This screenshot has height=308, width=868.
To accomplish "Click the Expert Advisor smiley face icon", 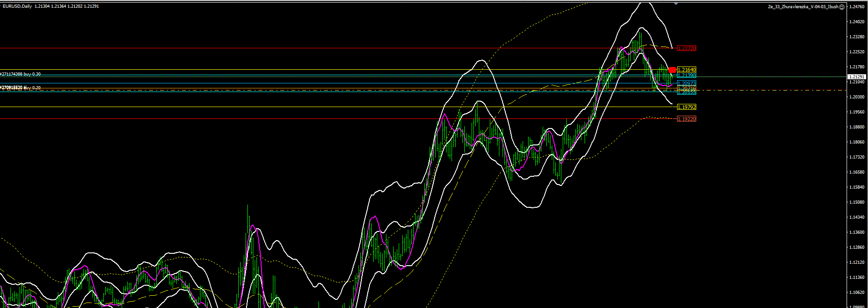I will coord(842,7).
